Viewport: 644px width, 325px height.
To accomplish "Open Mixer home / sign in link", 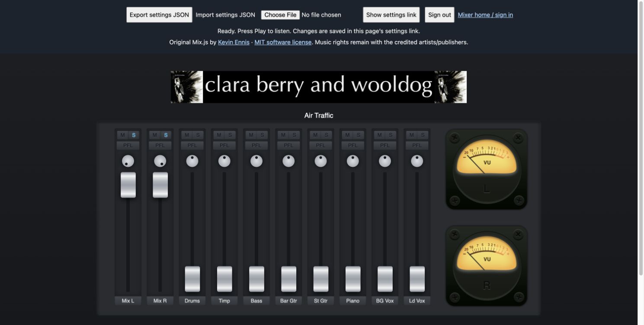I will pos(485,15).
